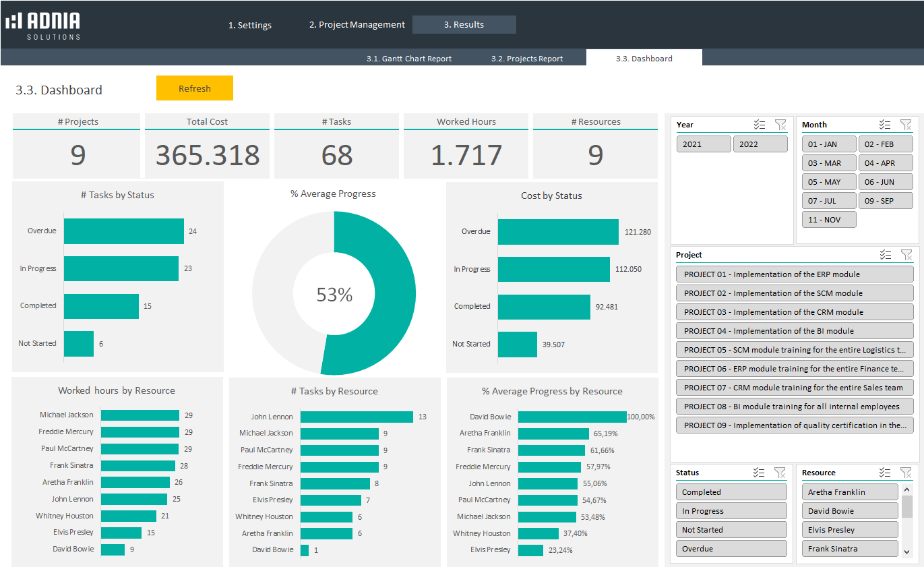Screen dimensions: 924x567
Task: Toggle the 2021 year filter
Action: [x=703, y=143]
